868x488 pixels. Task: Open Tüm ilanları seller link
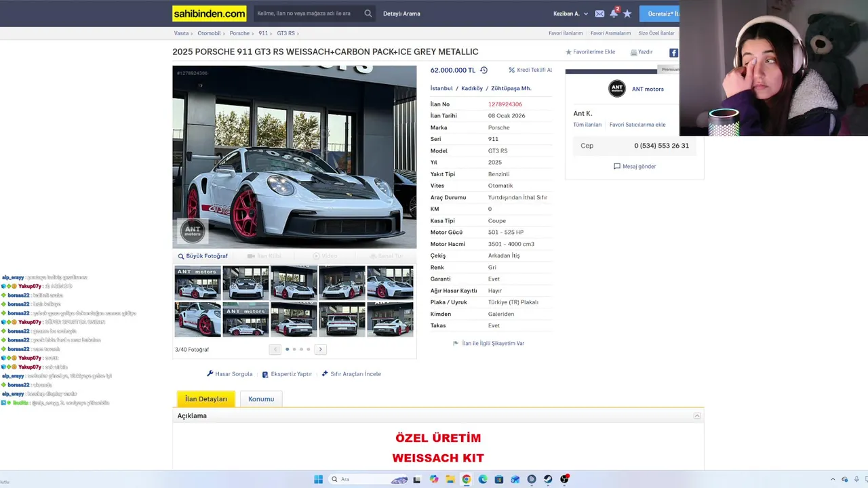point(587,125)
